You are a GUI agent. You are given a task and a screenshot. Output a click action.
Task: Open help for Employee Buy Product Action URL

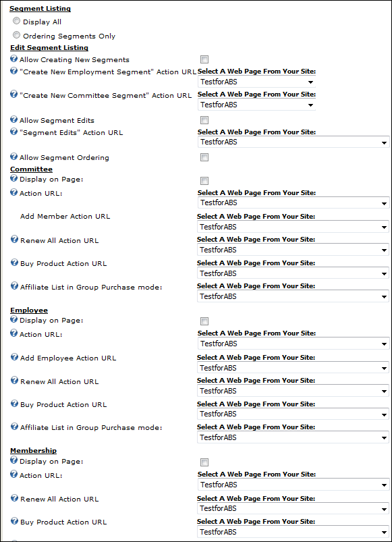[14, 404]
